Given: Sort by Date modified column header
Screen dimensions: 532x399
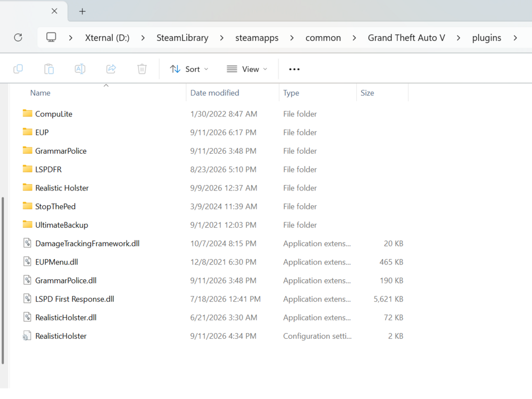Looking at the screenshot, I should 214,93.
